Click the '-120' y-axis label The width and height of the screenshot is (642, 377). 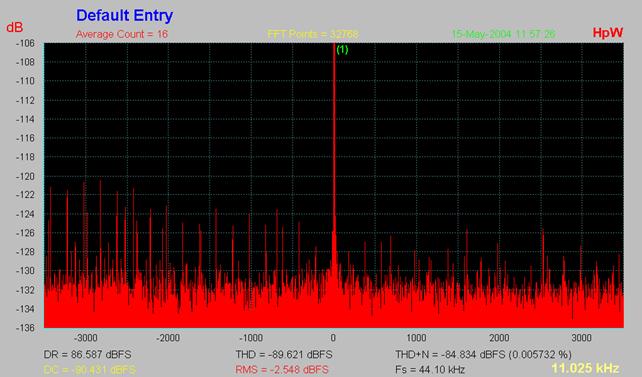point(25,176)
